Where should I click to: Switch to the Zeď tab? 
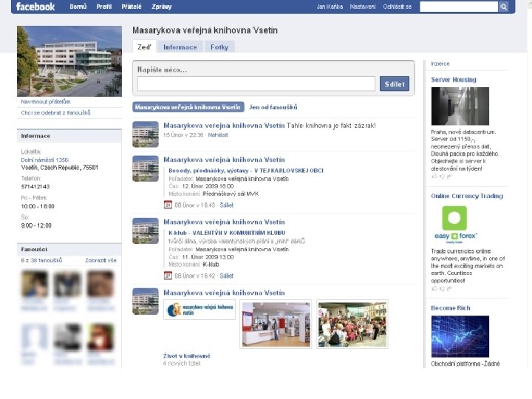(x=144, y=47)
